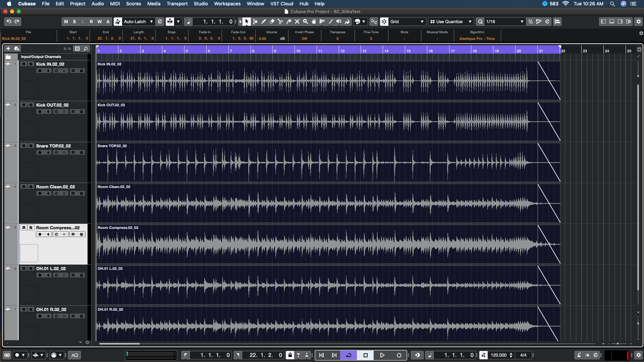
Task: Select the Glue tool
Action: [x=288, y=21]
